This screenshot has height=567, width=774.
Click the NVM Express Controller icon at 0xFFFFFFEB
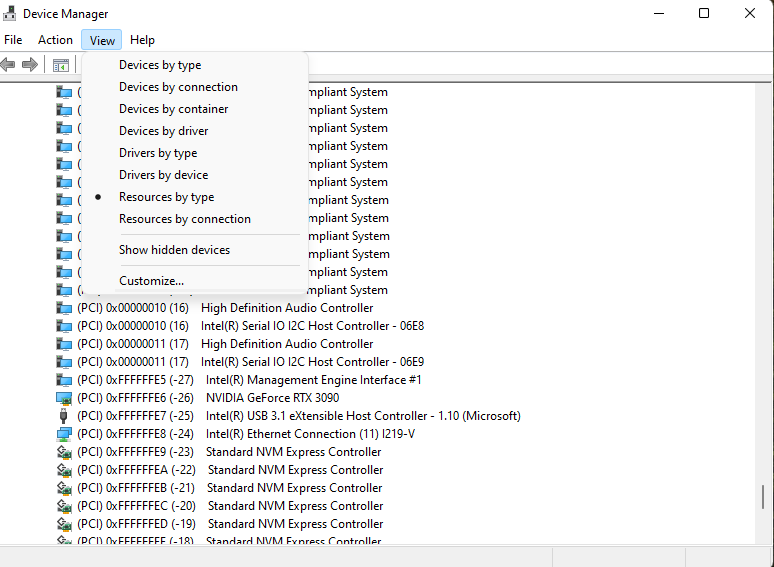(x=64, y=488)
